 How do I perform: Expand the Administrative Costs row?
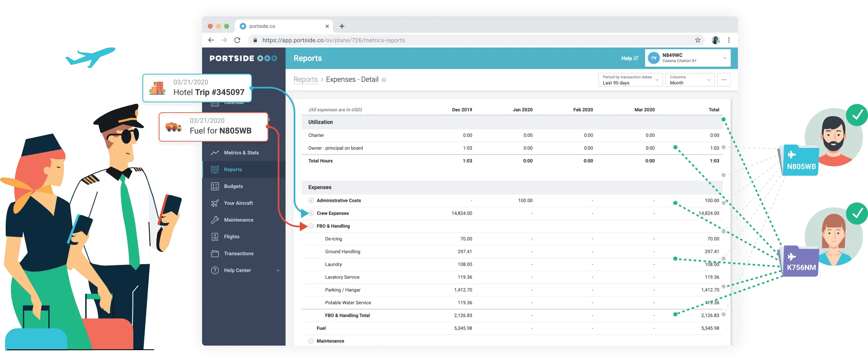(x=311, y=201)
